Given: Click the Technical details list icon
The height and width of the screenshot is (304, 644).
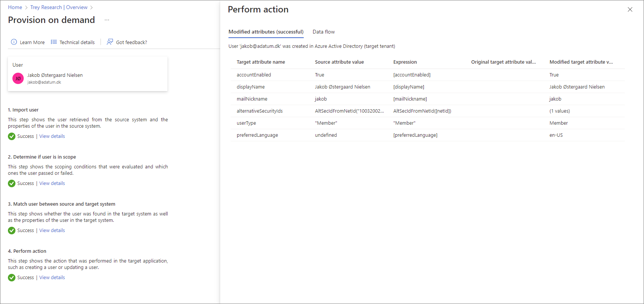Looking at the screenshot, I should (54, 42).
